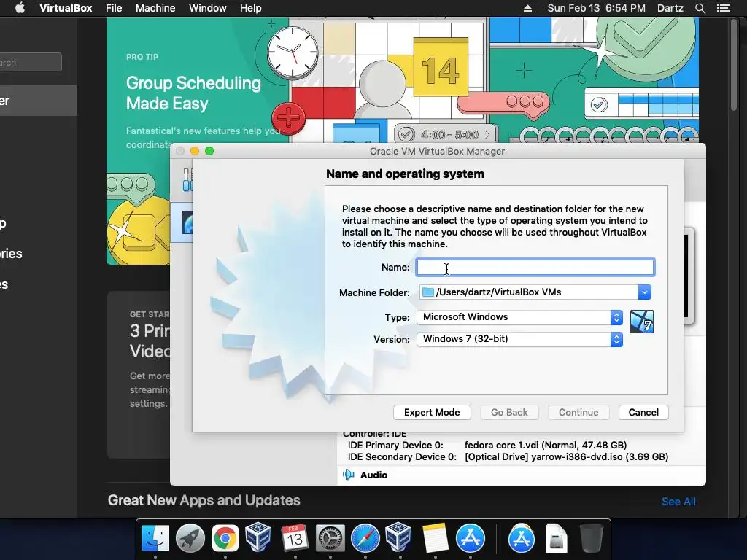The height and width of the screenshot is (560, 747).
Task: Open System Preferences gear in Dock
Action: coord(330,538)
